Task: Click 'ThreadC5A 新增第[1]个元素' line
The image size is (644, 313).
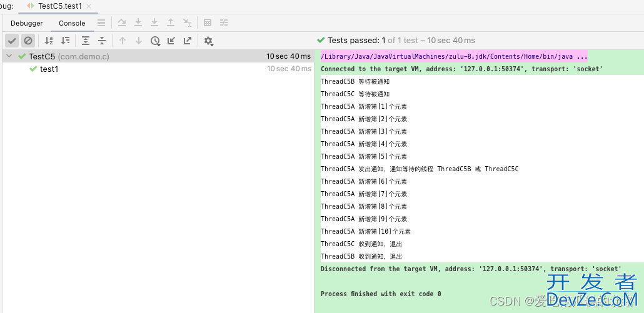Action: [x=364, y=106]
